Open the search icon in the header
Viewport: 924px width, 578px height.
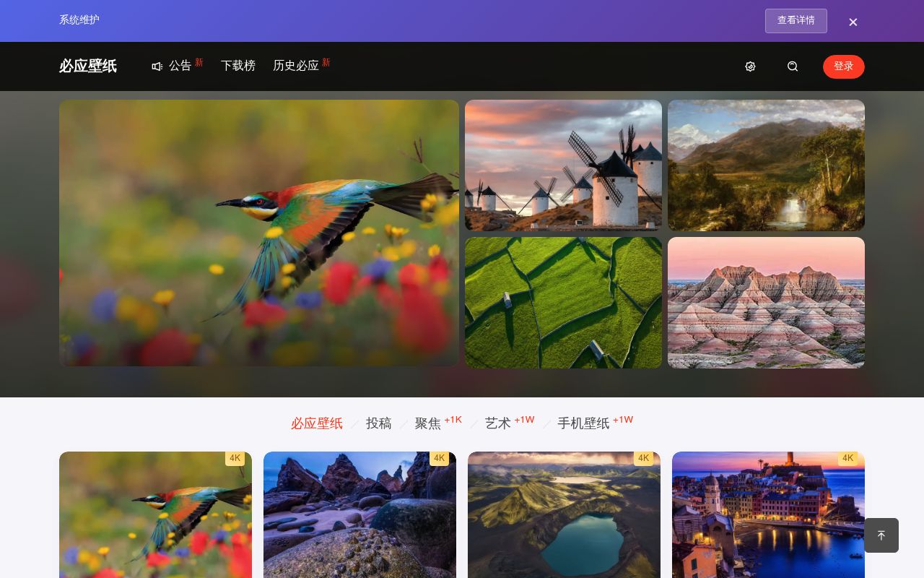[793, 66]
